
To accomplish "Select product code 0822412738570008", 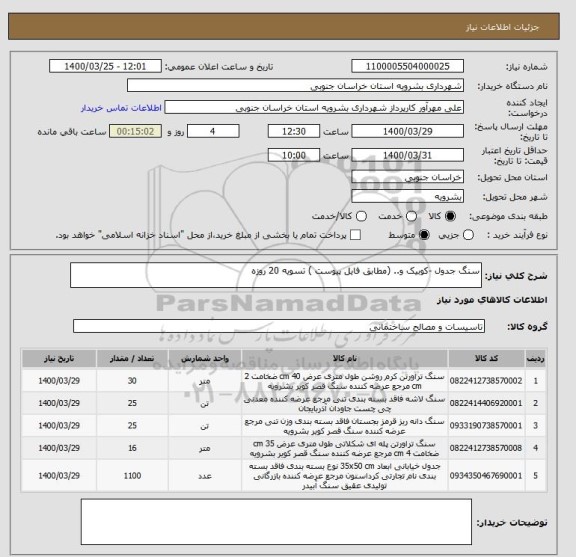I will 486,448.
